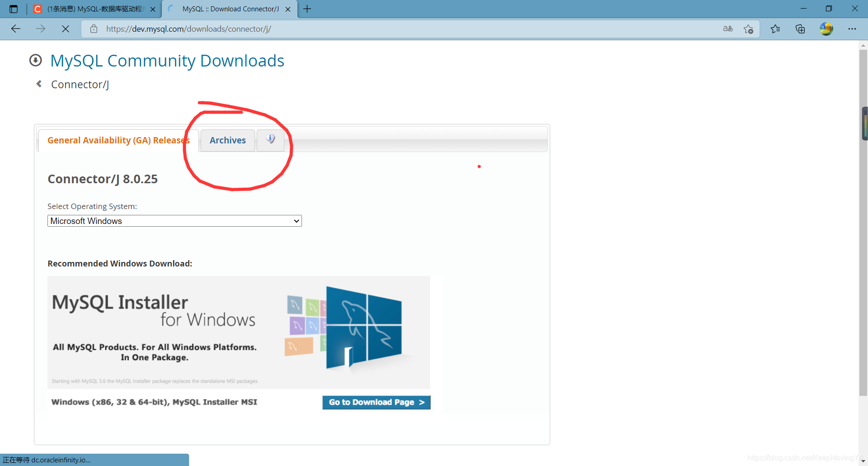Screen dimensions: 868x466
Task: Open the tab actions menu
Action: 14,9
